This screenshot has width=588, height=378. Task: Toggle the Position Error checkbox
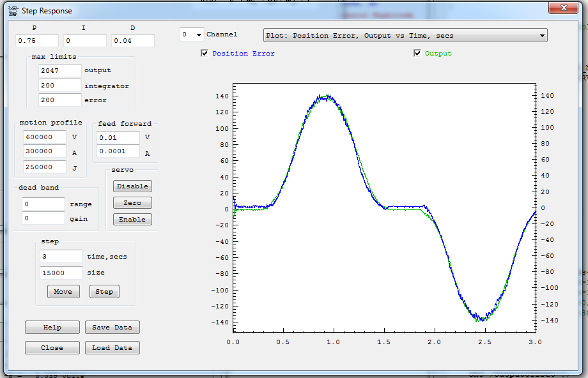coord(205,53)
